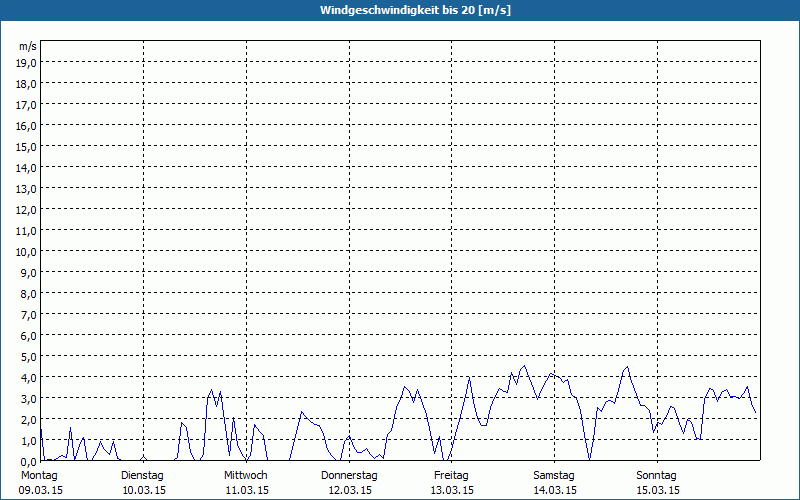Image resolution: width=800 pixels, height=500 pixels.
Task: Select the 16,0 axis value
Action: [26, 126]
